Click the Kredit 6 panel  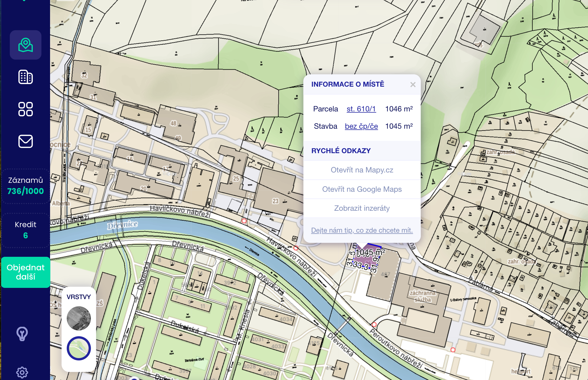point(26,230)
